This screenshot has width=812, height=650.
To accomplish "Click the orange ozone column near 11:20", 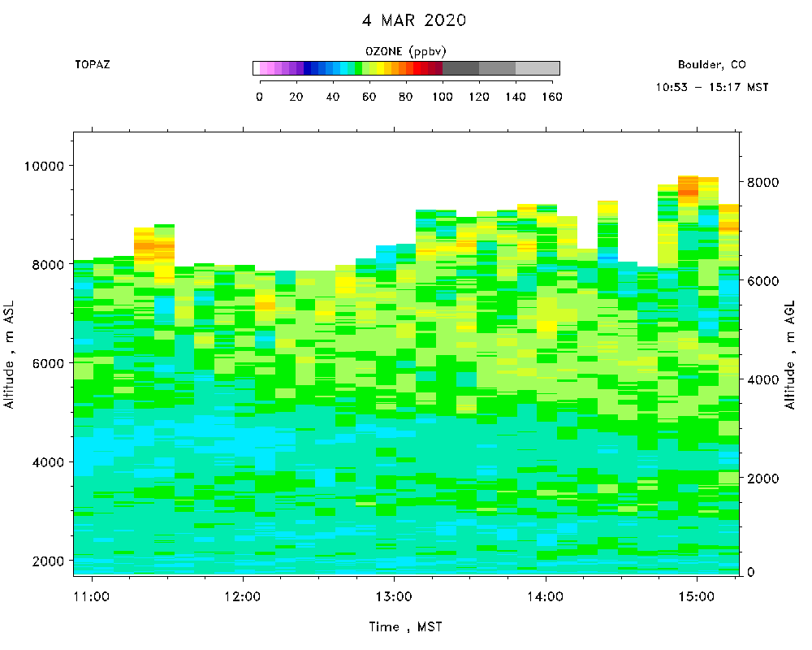I will (145, 245).
